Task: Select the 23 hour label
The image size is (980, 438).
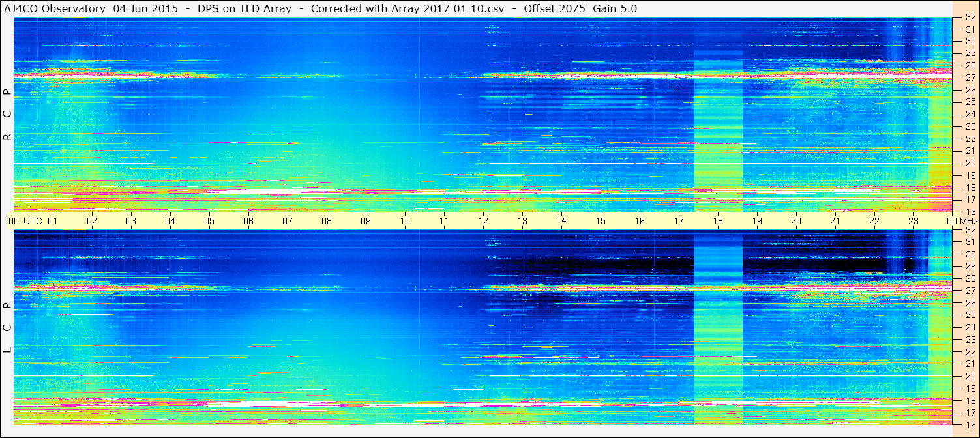Action: point(913,221)
